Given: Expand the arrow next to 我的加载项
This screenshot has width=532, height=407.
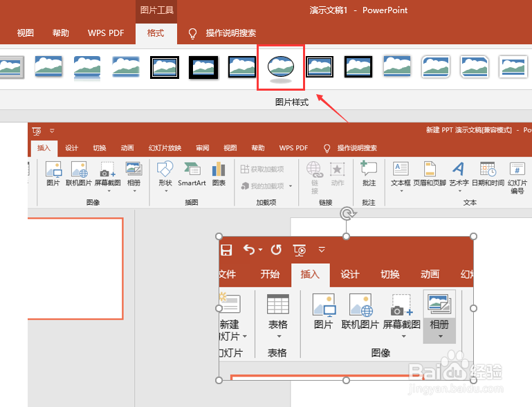Looking at the screenshot, I should (x=291, y=186).
